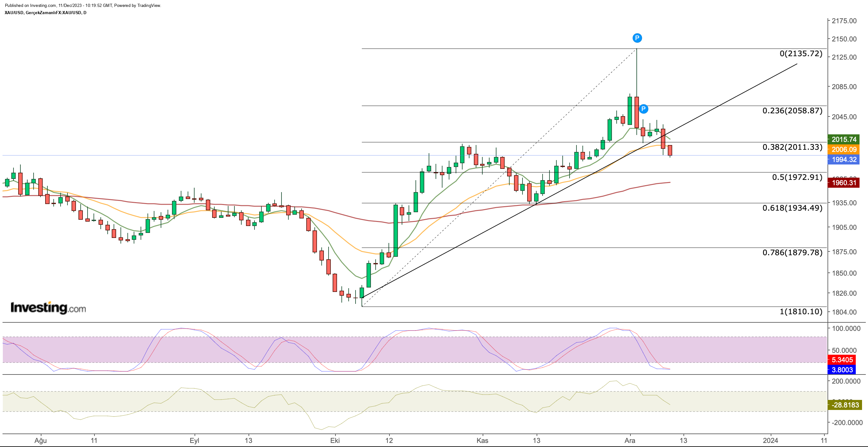Click the 100.0000 stochastic axis label
Viewport: 868px width, 447px height.
pos(846,328)
